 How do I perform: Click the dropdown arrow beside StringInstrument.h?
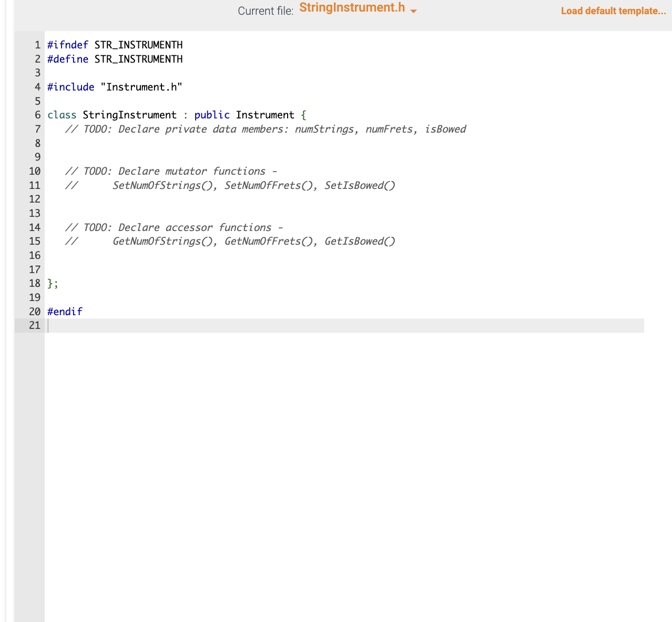[413, 12]
